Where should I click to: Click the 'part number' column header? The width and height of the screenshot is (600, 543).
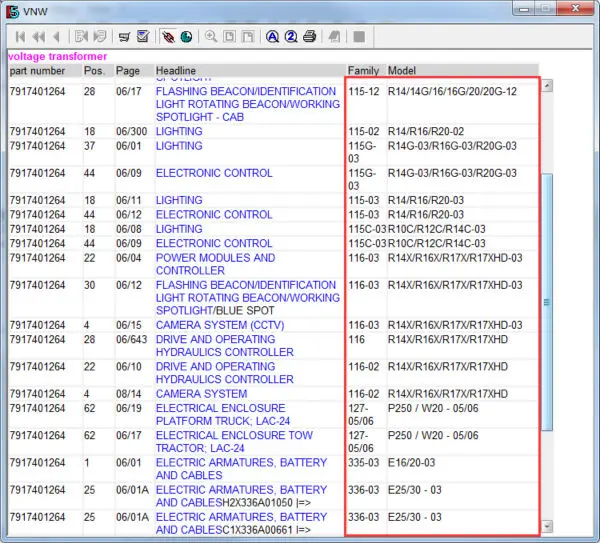[x=37, y=71]
